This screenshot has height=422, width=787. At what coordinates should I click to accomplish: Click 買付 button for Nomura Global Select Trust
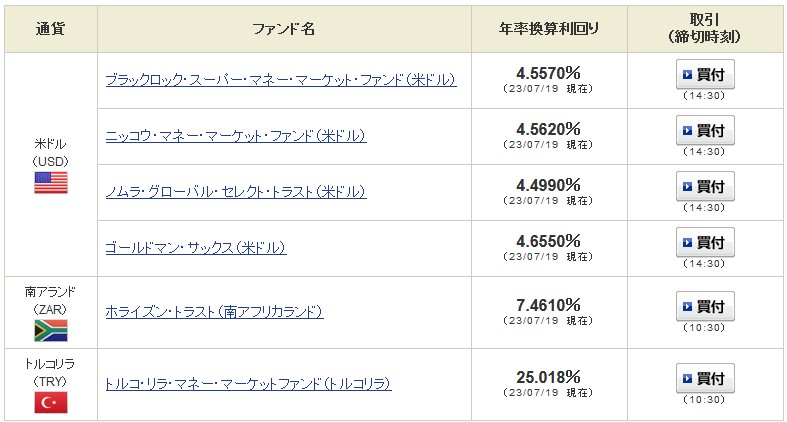(705, 187)
